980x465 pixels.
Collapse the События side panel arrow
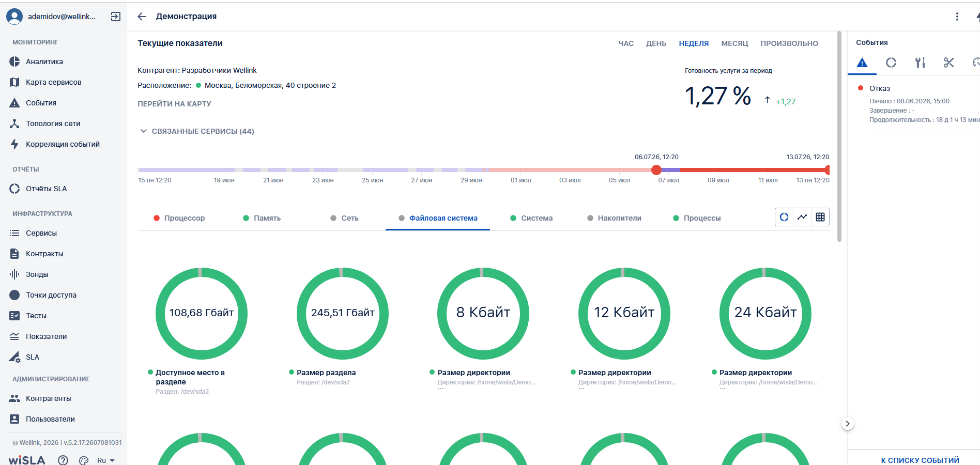click(847, 424)
